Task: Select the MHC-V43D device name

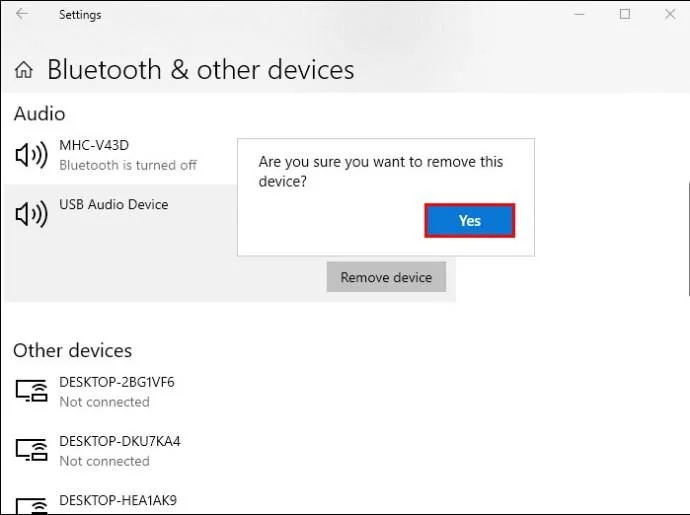Action: pos(94,145)
